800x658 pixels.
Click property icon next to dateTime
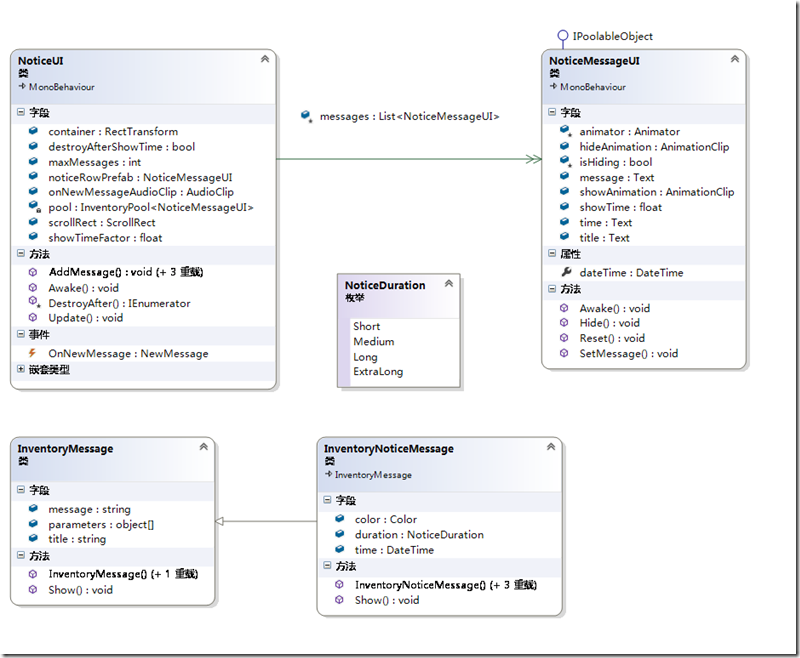point(567,272)
